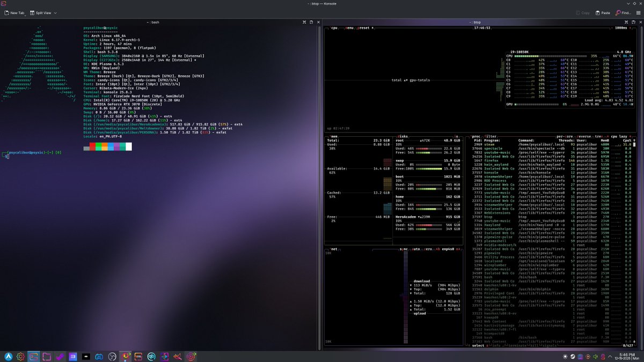Open the Steam tray icon
The height and width of the screenshot is (362, 644).
(573, 356)
